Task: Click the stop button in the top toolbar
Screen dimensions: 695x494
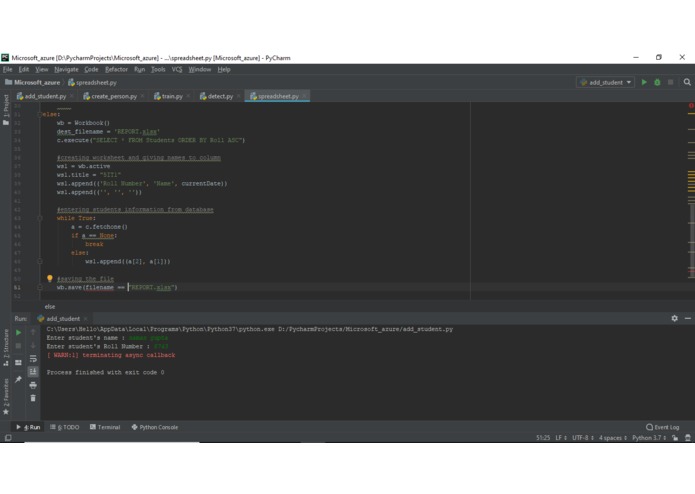Action: coord(671,82)
